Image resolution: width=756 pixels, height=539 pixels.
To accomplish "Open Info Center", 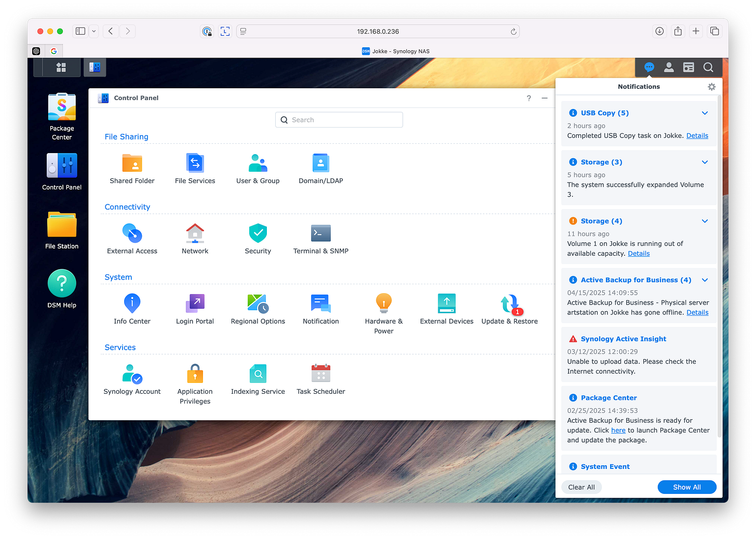I will pos(132,309).
